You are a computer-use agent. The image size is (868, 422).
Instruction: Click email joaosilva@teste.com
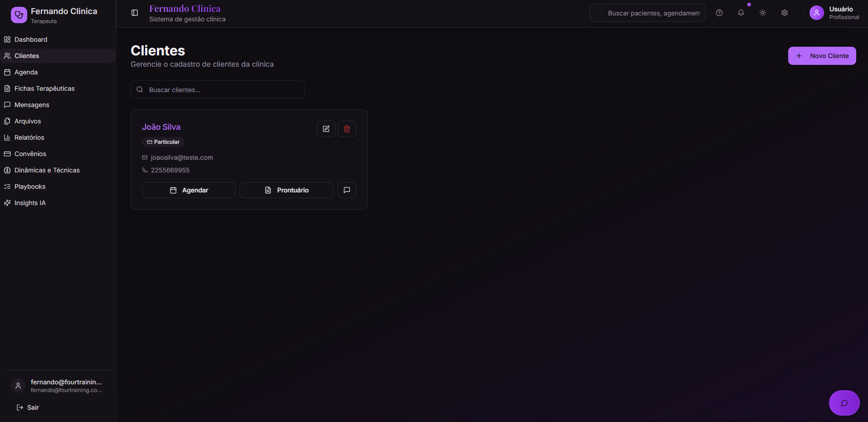point(182,157)
